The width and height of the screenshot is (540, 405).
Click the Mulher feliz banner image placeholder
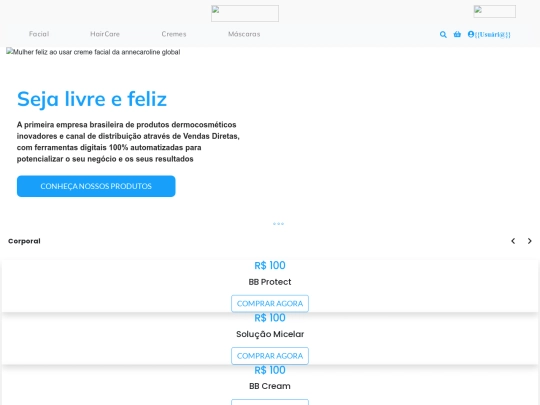click(x=93, y=52)
